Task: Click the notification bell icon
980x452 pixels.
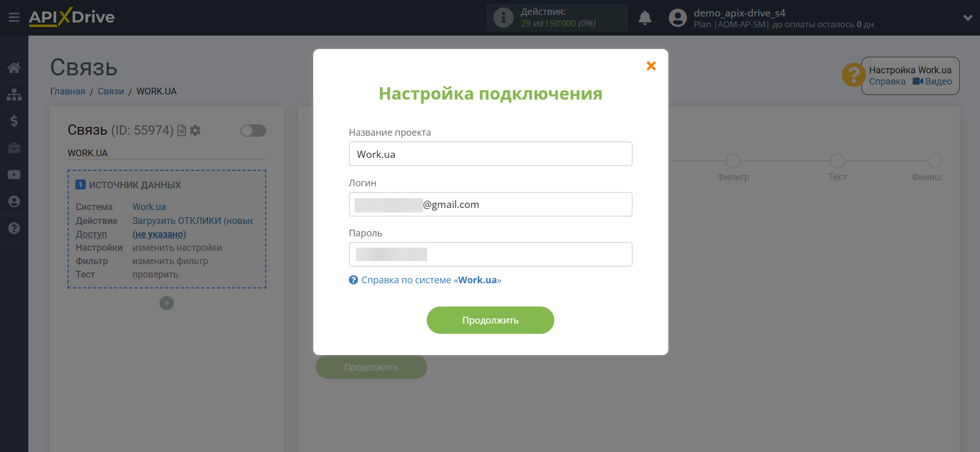Action: [x=645, y=18]
